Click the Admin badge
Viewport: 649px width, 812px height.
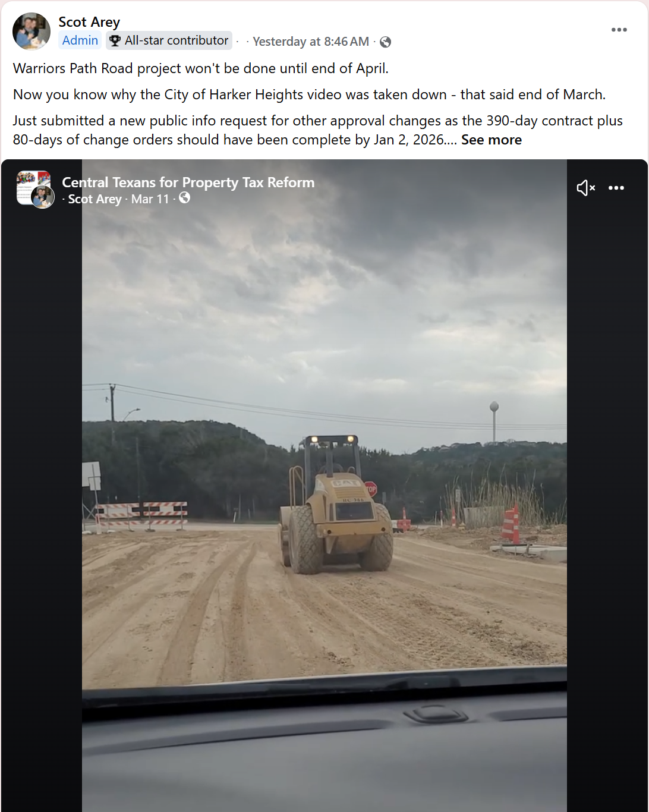point(80,40)
